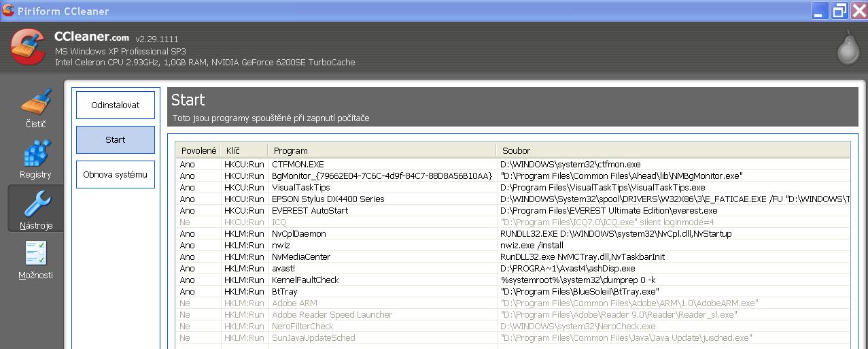
Task: Click the ashDisp.exe file path
Action: coord(568,268)
